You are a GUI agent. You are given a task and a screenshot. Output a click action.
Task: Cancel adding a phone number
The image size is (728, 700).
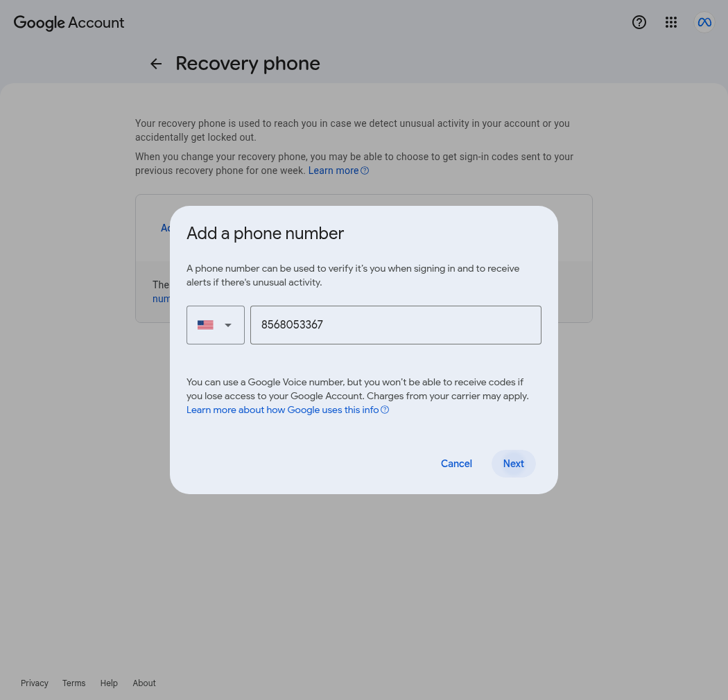456,464
